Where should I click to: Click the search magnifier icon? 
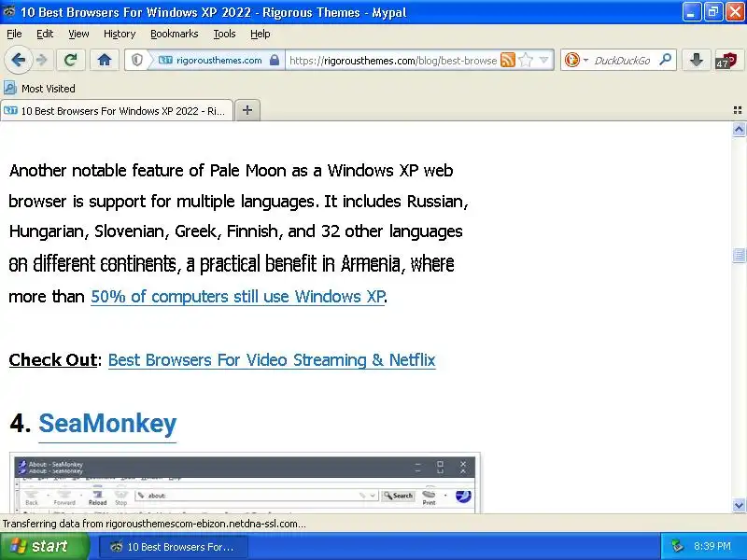click(x=665, y=60)
